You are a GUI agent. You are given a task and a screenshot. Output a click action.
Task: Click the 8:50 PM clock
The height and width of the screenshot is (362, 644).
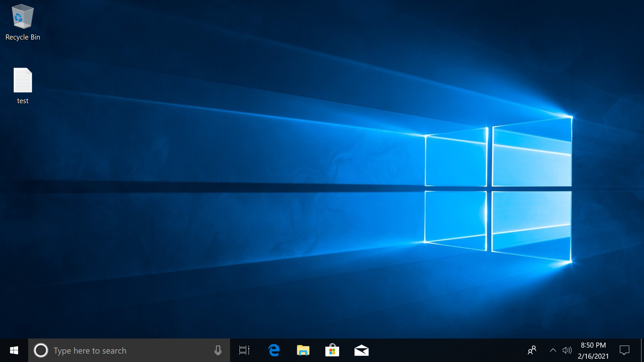593,345
